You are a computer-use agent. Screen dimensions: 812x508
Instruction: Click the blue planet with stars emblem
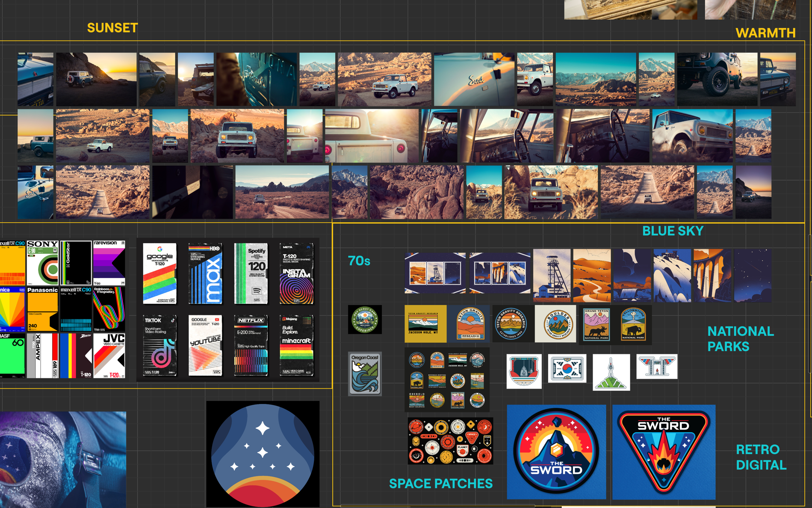(x=263, y=454)
